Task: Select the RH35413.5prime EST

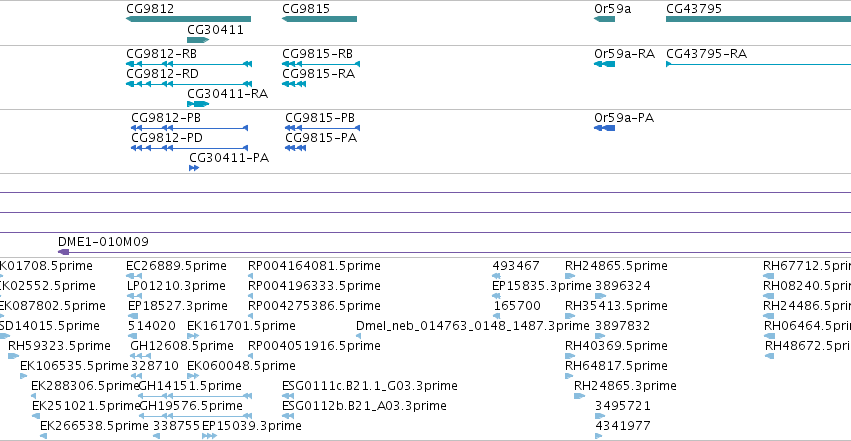Action: (570, 316)
